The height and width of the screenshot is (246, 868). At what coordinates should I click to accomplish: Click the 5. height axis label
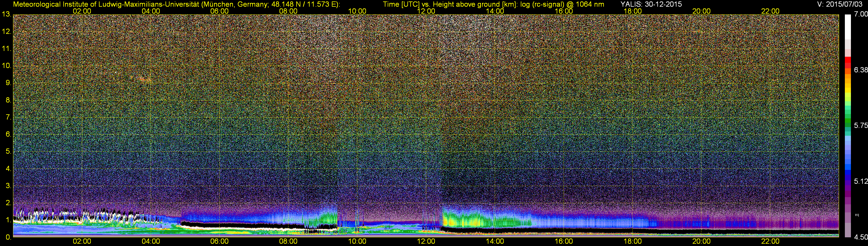(9, 151)
